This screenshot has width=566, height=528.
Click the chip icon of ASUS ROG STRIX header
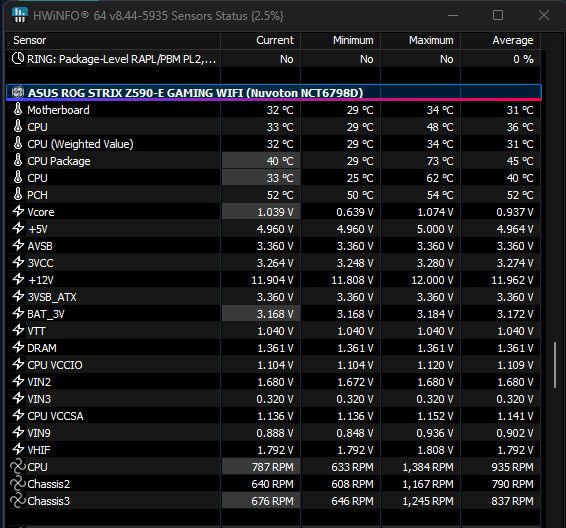pyautogui.click(x=18, y=92)
